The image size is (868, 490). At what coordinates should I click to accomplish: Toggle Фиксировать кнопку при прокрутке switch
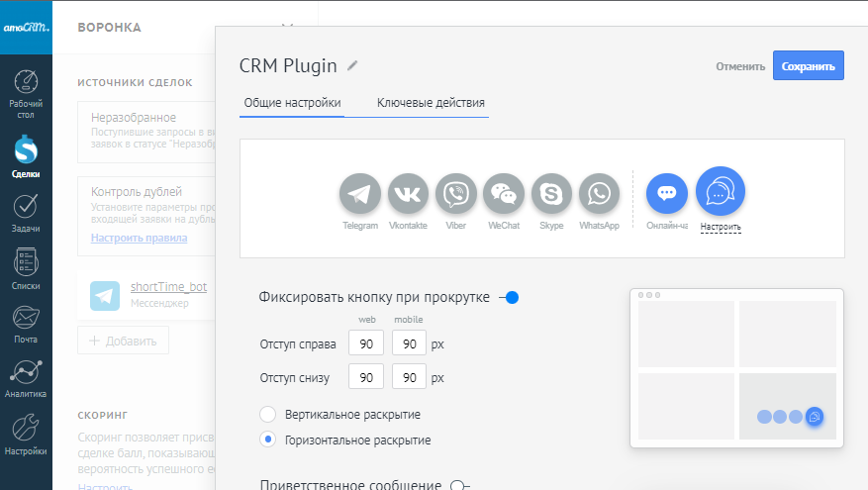(510, 297)
